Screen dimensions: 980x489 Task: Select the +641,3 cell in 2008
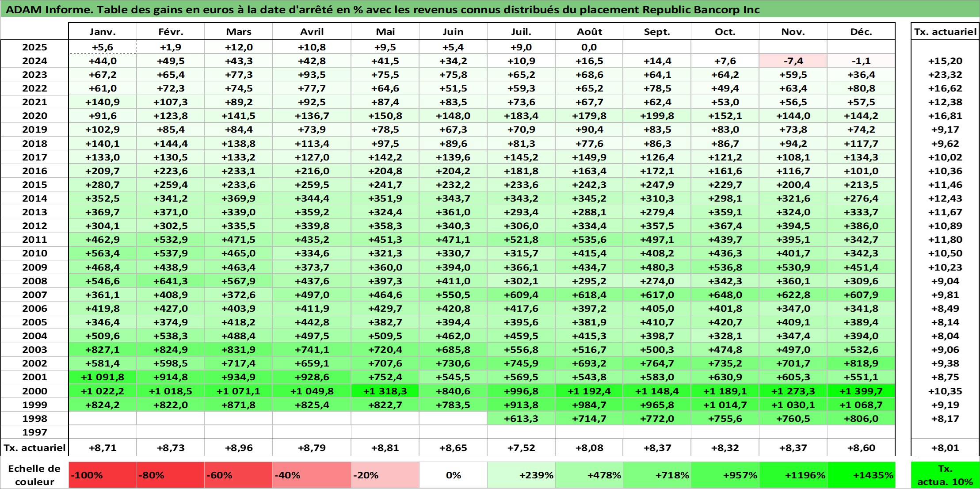point(171,281)
